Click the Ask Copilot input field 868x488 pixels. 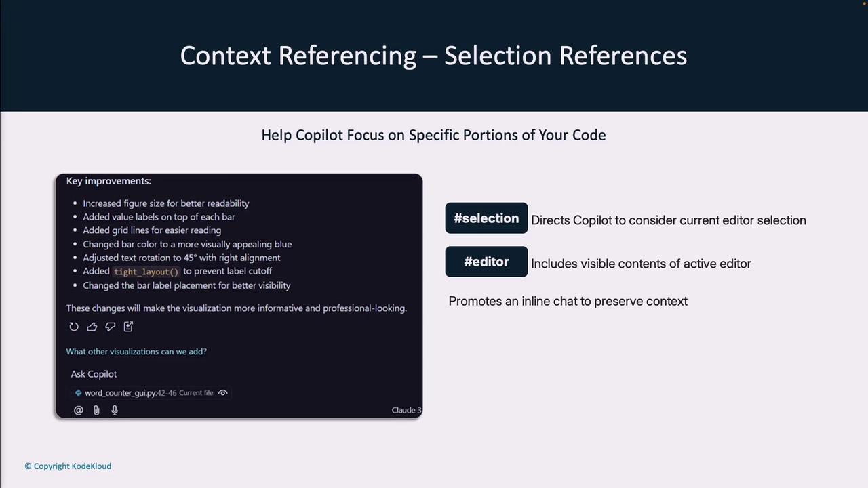point(203,374)
